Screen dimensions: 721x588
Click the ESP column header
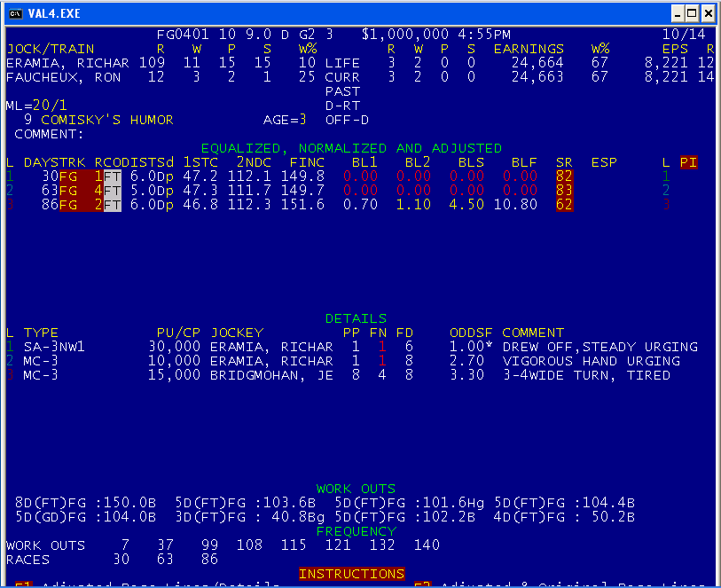click(x=604, y=162)
